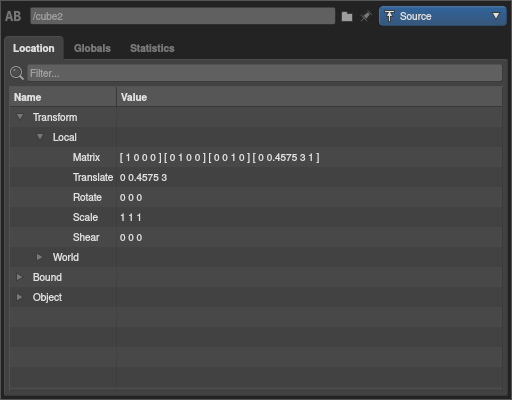Expand the Bound section
Screen dimensions: 512x400
click(x=20, y=277)
